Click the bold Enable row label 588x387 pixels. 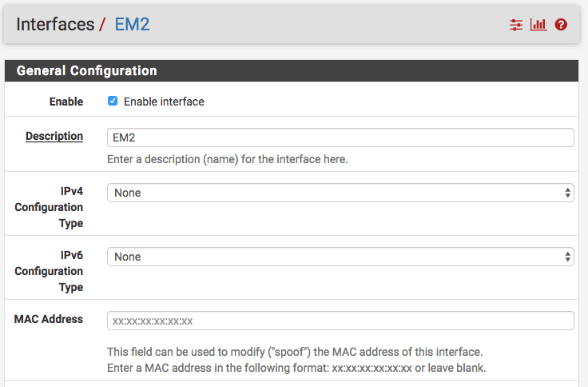[x=66, y=102]
